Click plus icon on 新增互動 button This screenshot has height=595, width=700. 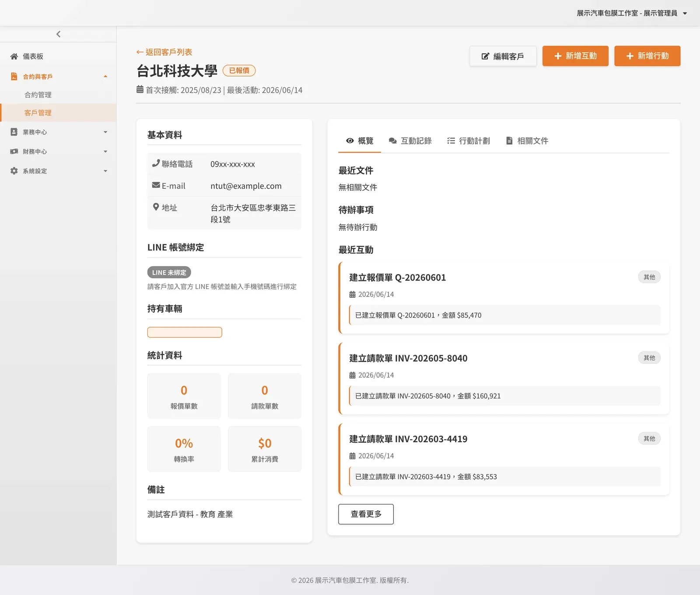tap(558, 56)
